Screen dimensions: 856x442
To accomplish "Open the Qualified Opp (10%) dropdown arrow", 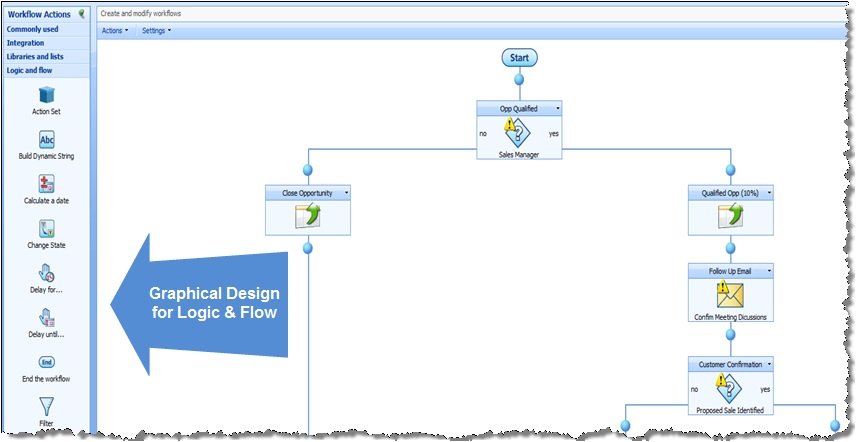I will (769, 193).
